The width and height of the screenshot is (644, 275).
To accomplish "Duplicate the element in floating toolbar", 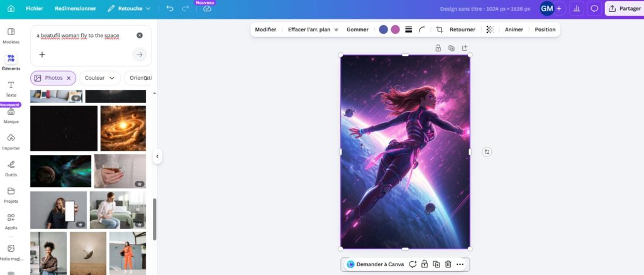I will pos(436,264).
